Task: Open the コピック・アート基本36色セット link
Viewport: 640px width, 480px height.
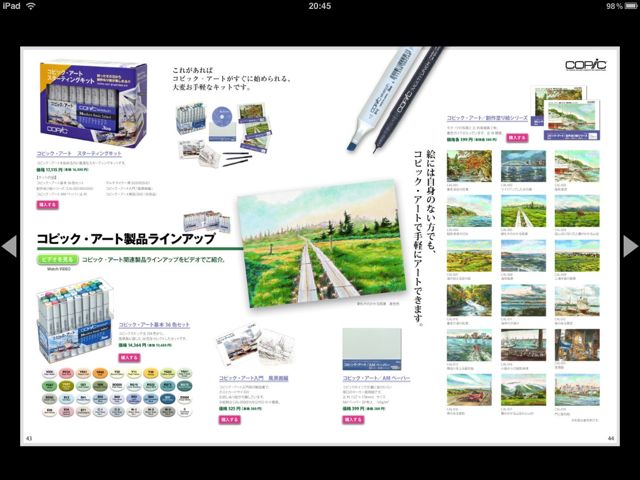Action: click(x=154, y=325)
